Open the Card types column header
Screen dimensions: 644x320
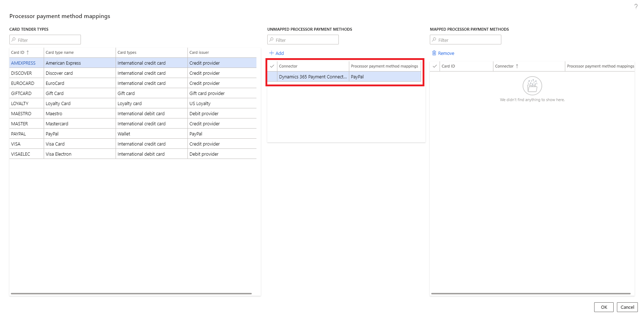point(151,52)
